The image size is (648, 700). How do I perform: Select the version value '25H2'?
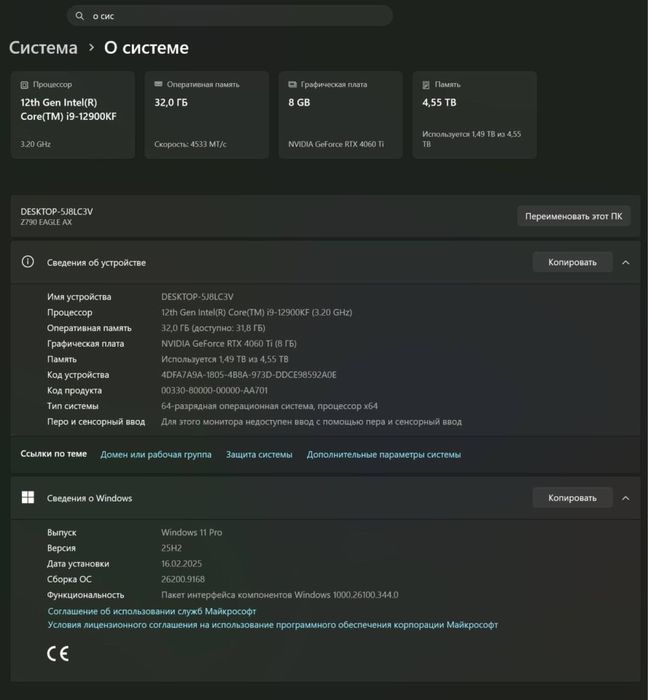(171, 548)
